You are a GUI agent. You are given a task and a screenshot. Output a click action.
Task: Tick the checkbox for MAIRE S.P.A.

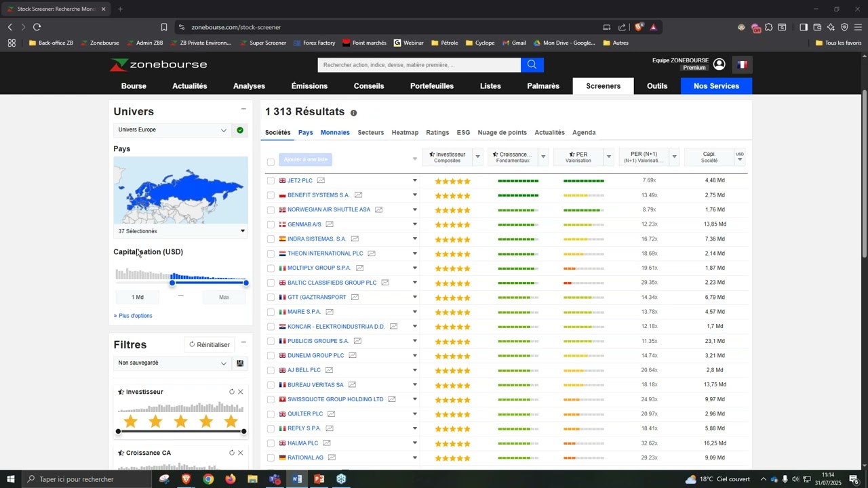(271, 312)
